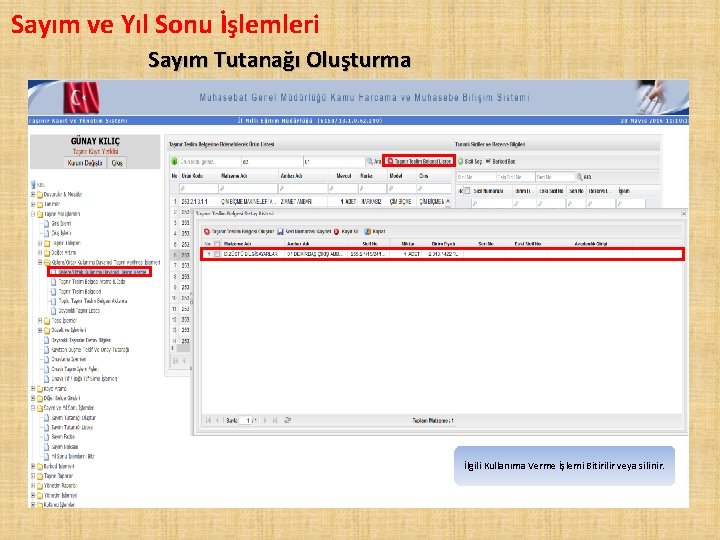The height and width of the screenshot is (540, 720).
Task: Expand Tesis İşlemleri folder
Action: click(x=40, y=321)
